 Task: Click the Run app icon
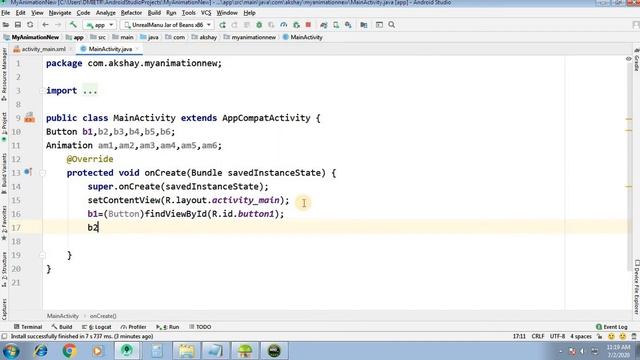[222, 25]
